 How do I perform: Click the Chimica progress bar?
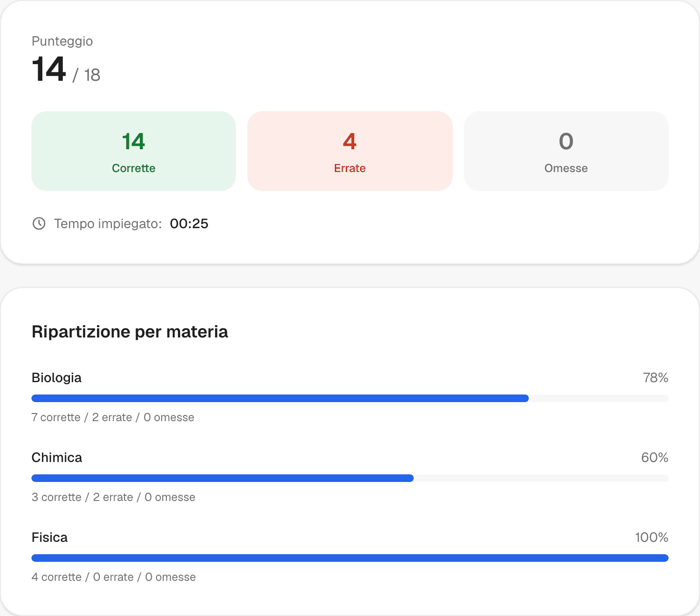[350, 478]
